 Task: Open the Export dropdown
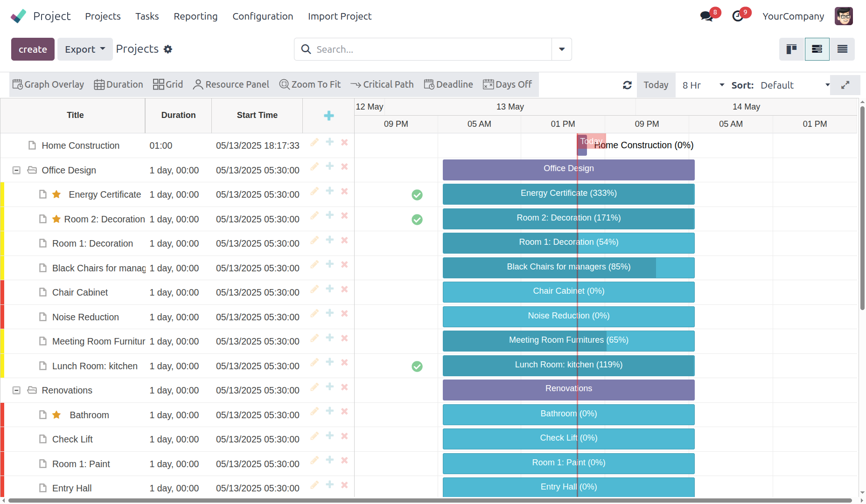point(85,49)
